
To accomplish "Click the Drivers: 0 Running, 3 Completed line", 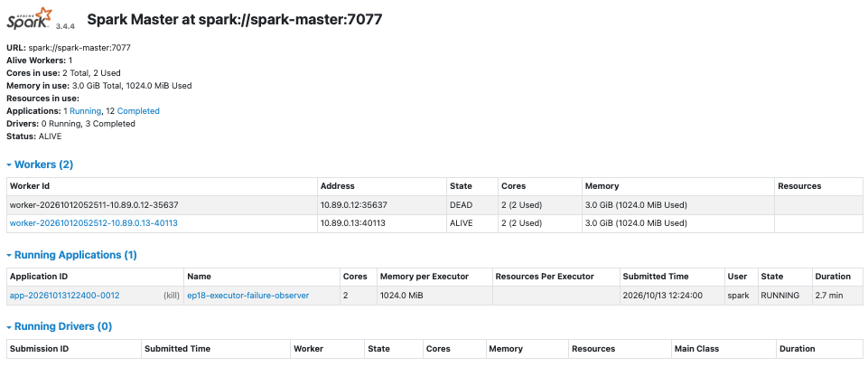I will (70, 124).
